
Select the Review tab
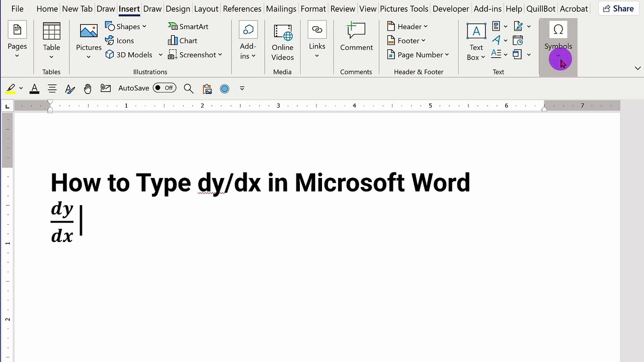tap(343, 9)
